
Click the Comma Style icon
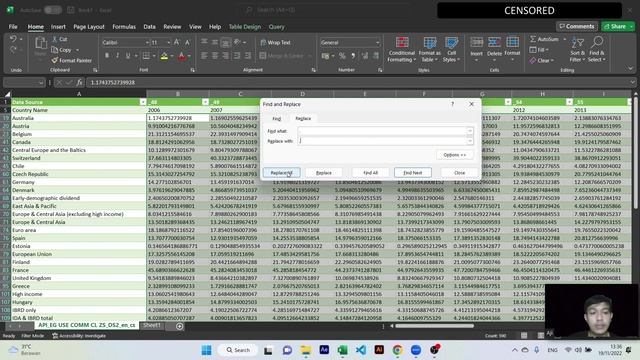pos(353,56)
